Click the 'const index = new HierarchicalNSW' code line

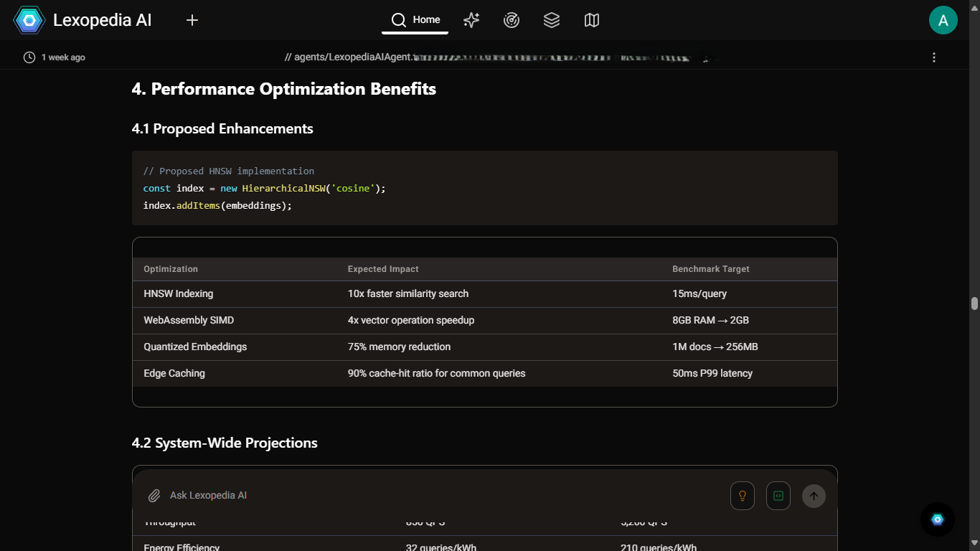(x=265, y=188)
